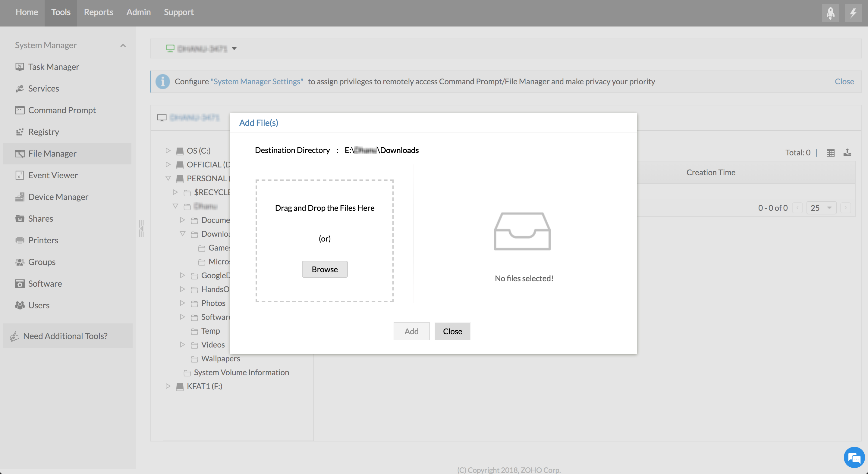Viewport: 868px width, 474px height.
Task: Expand the KFAT1 (F:) drive node
Action: 168,386
